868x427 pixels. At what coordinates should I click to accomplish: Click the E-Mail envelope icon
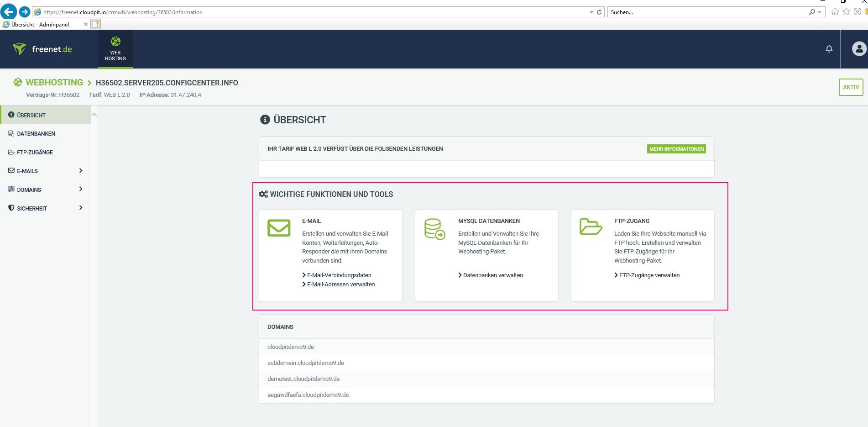pyautogui.click(x=278, y=227)
